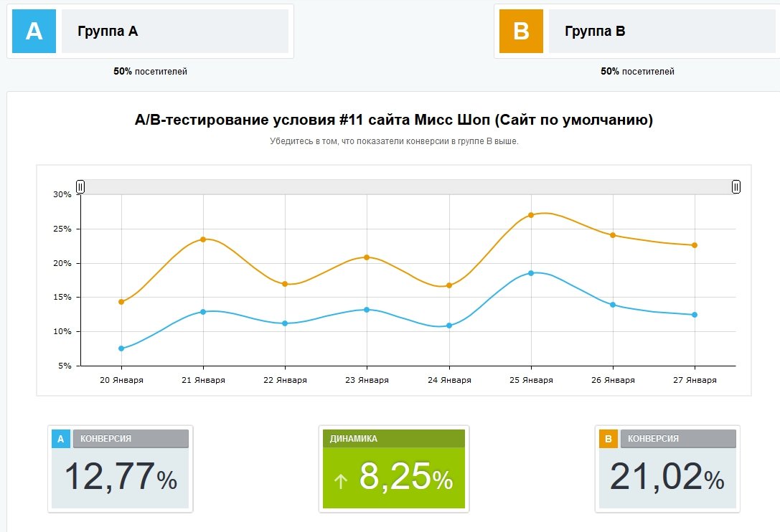The width and height of the screenshot is (780, 532).
Task: Click blue data point on 21 Января
Action: (x=203, y=312)
